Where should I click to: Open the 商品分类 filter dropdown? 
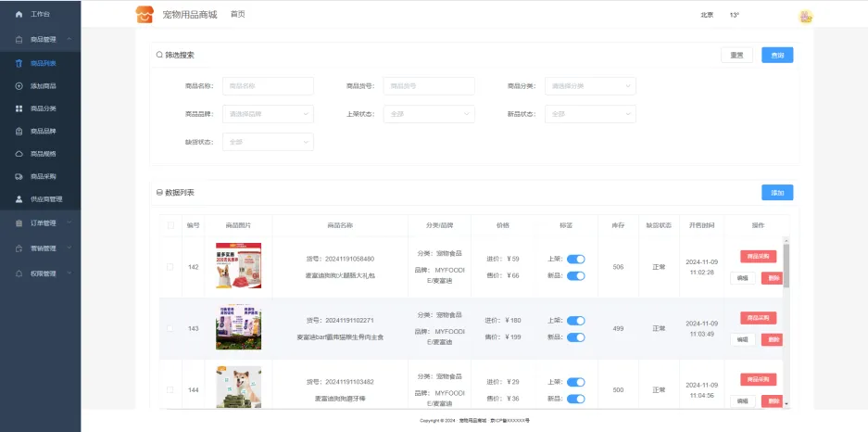click(x=590, y=86)
